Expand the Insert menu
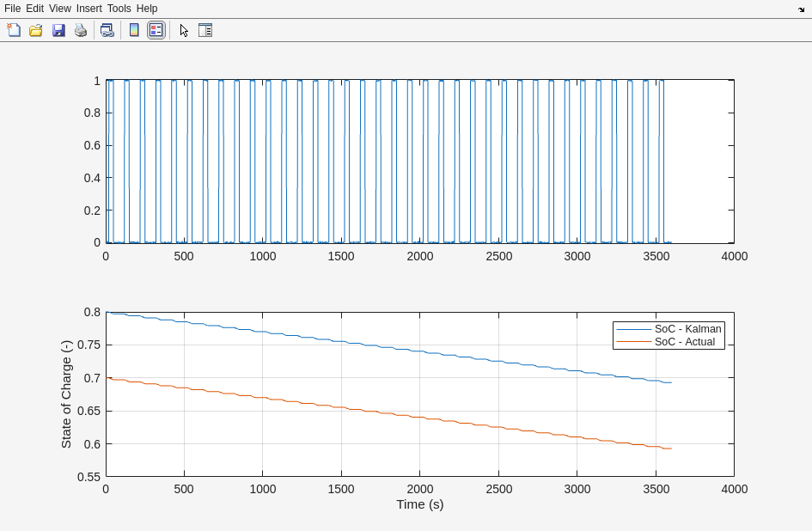This screenshot has height=531, width=812. click(x=89, y=9)
